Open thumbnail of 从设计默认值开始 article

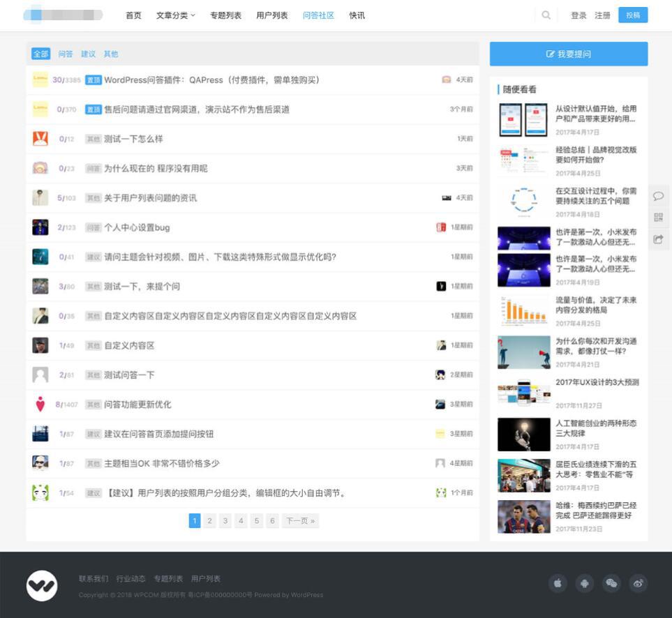pyautogui.click(x=524, y=120)
